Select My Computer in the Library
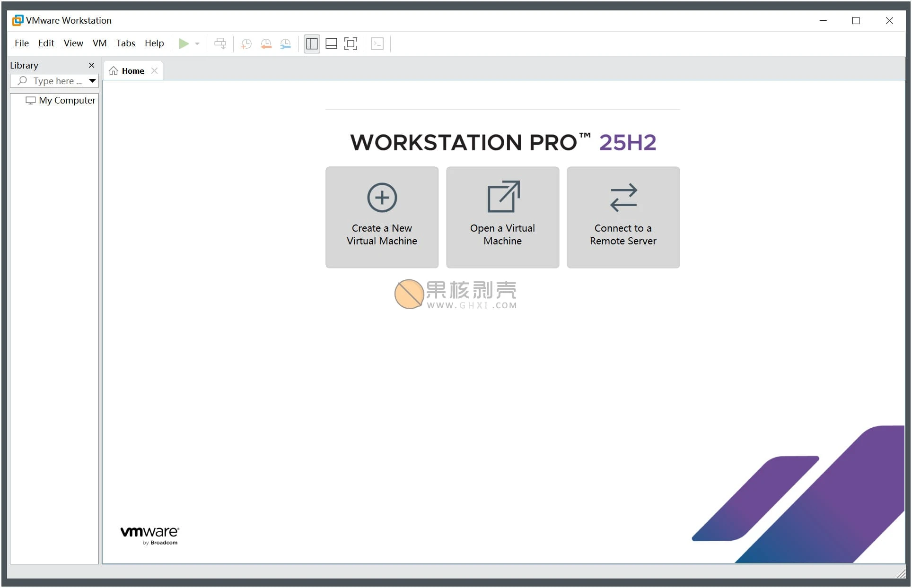Viewport: 912px width, 588px height. coord(66,100)
